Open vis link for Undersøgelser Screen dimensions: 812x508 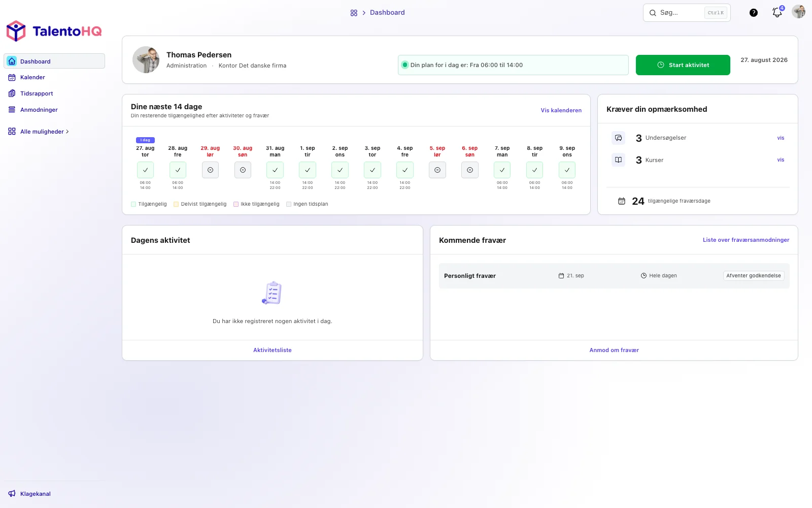coord(781,138)
